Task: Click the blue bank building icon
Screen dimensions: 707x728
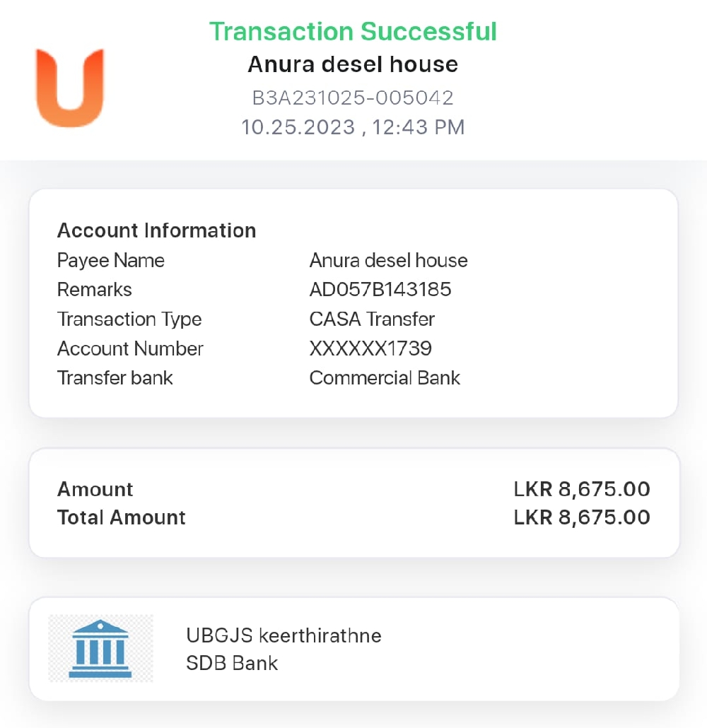Action: point(100,649)
